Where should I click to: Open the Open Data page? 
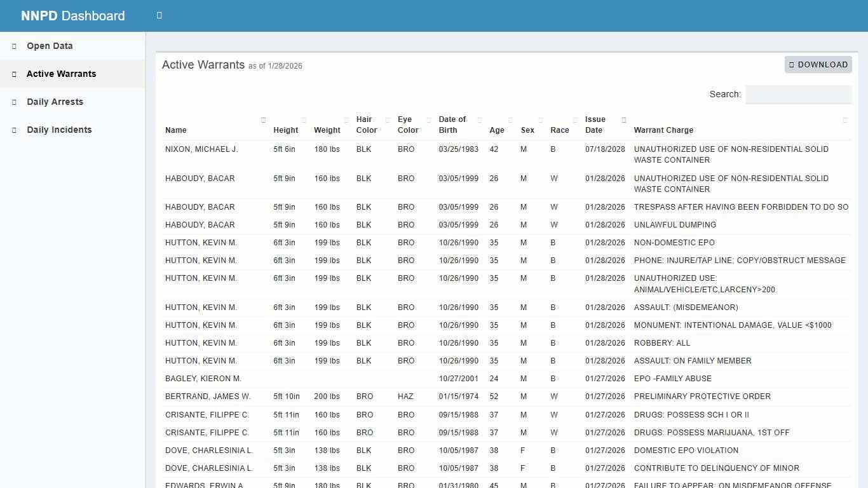tap(49, 46)
